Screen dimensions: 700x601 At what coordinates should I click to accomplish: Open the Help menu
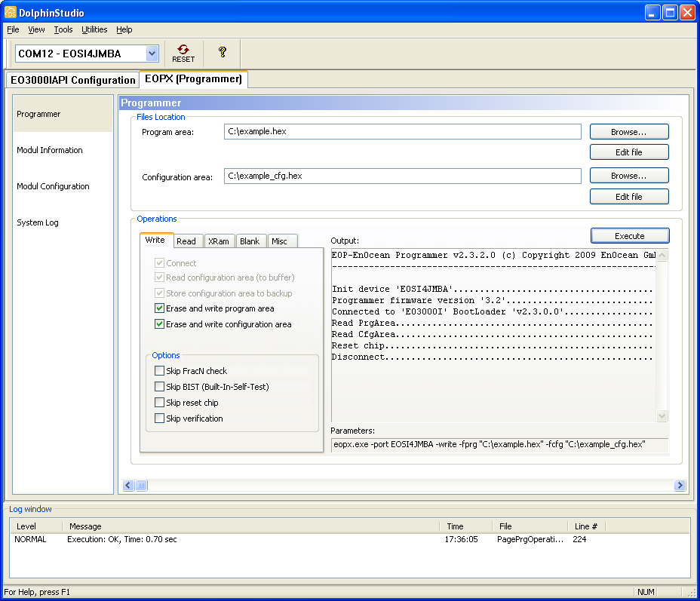(124, 29)
